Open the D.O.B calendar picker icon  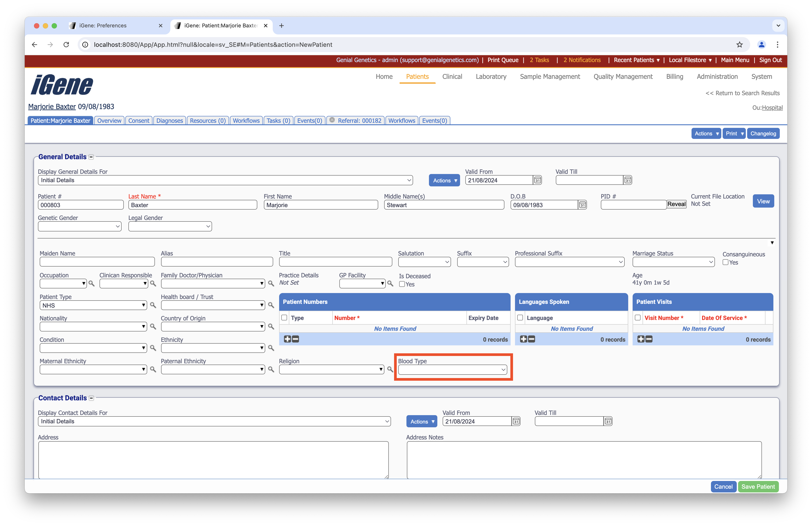(x=582, y=205)
